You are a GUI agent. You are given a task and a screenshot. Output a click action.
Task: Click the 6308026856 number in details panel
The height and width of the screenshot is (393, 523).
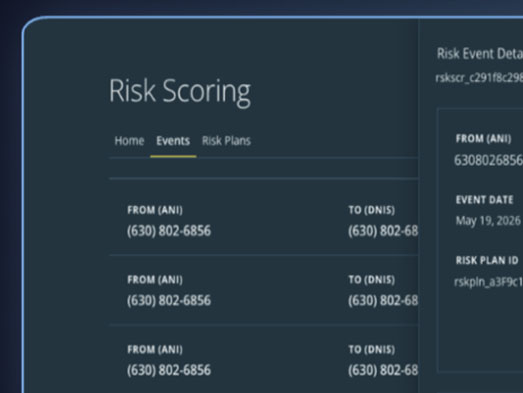(488, 160)
